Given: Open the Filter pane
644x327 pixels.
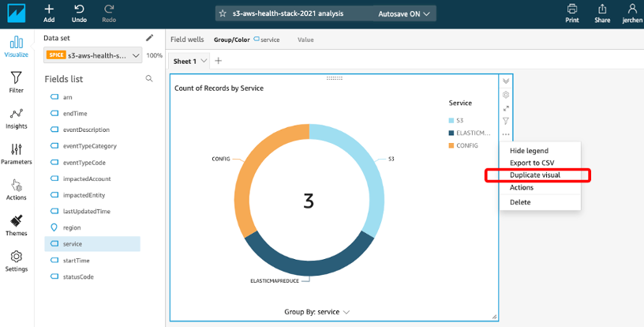Looking at the screenshot, I should point(17,82).
